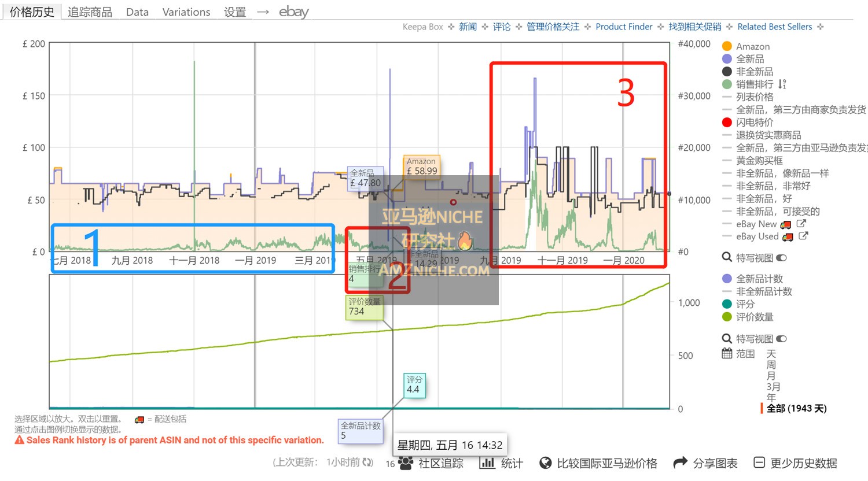Open the 新闻 link

pos(468,27)
